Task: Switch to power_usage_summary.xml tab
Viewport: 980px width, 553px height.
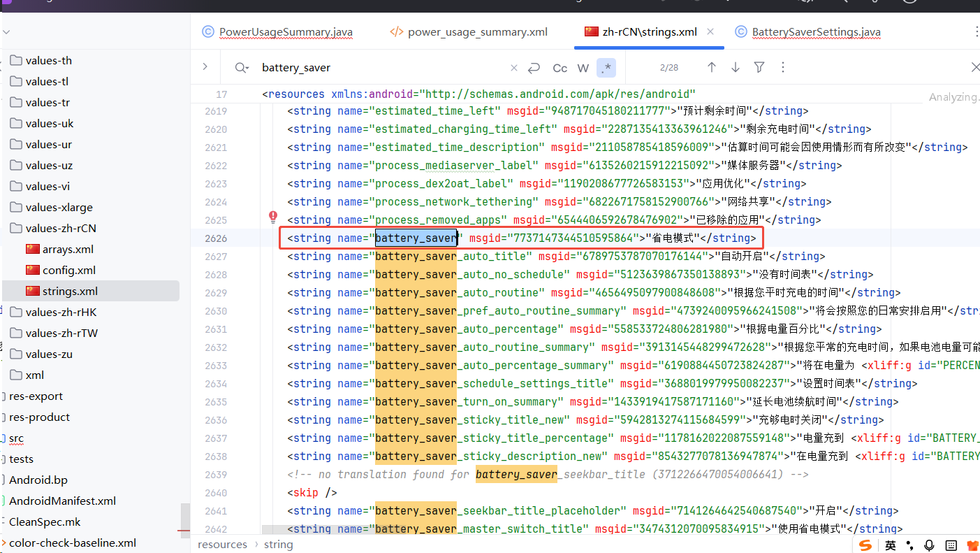Action: point(469,31)
